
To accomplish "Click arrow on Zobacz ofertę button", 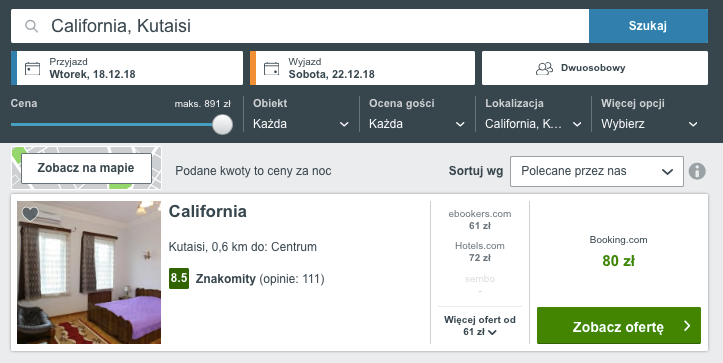I will 687,326.
